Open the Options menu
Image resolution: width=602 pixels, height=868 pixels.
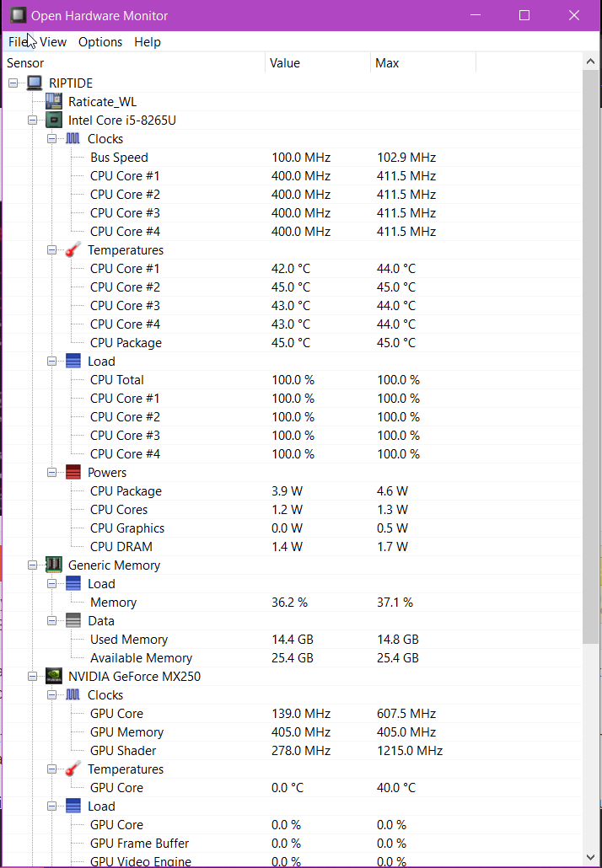100,42
